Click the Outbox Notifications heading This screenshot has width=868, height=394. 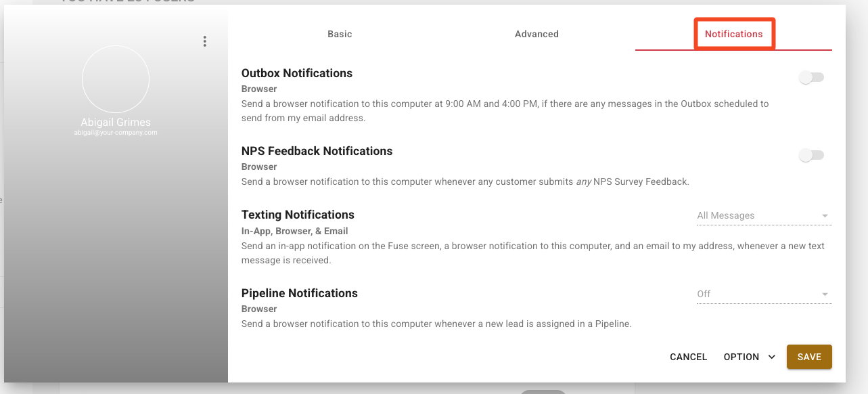pyautogui.click(x=297, y=73)
